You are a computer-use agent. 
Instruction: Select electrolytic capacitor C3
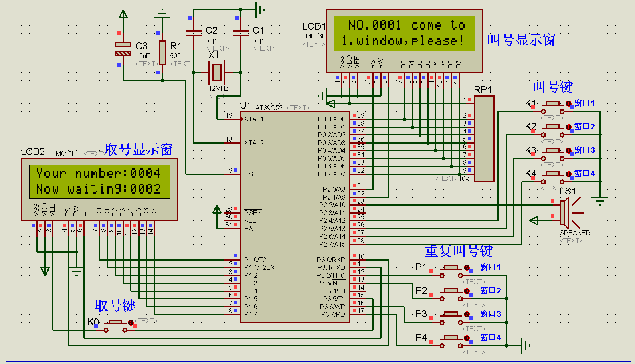coord(123,49)
